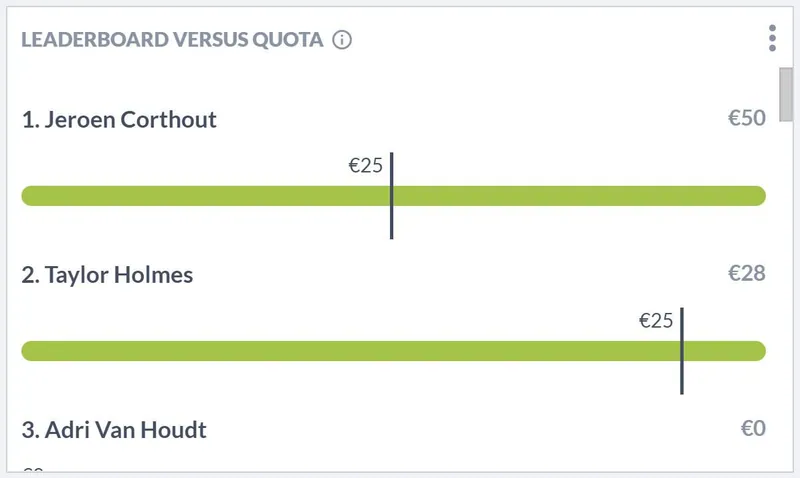Select Jeroen Corthout leaderboard entry

coord(119,119)
